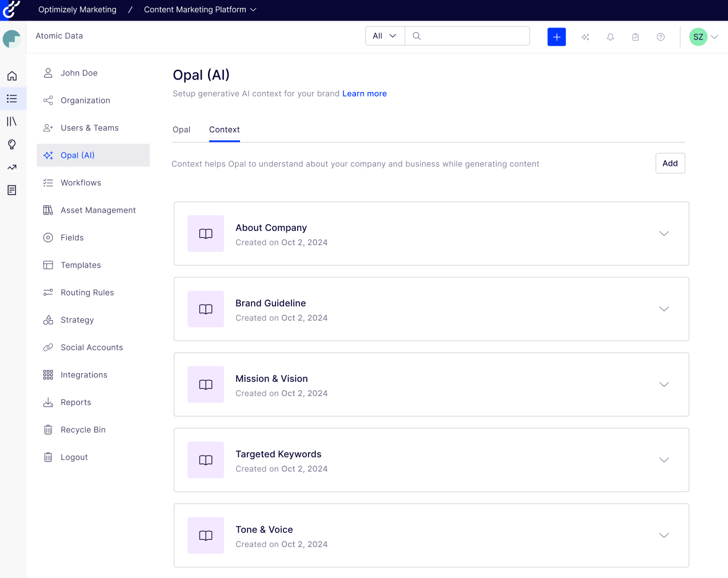This screenshot has width=728, height=578.
Task: Open the Library icon in left rail
Action: (x=12, y=122)
